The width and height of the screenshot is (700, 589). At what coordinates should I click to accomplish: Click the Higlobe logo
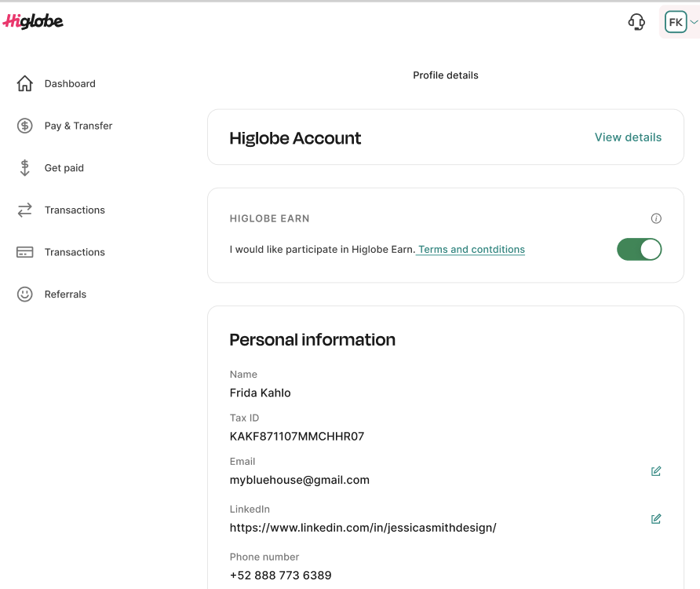coord(33,21)
